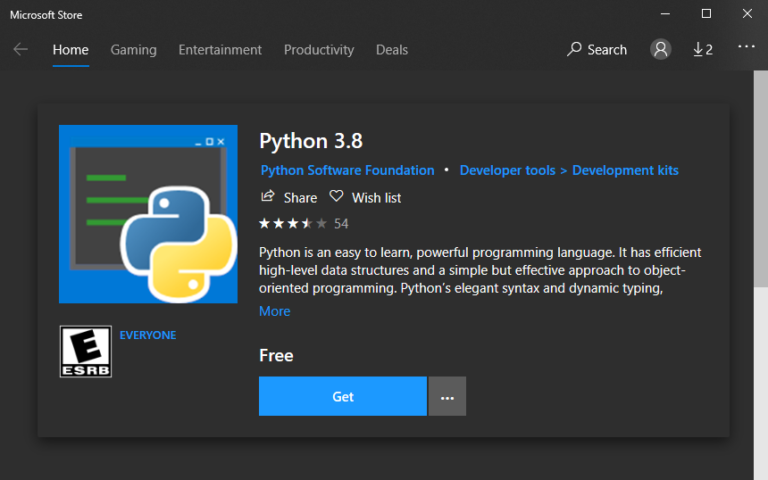This screenshot has width=768, height=480.
Task: Switch to the Home tab
Action: pos(70,49)
